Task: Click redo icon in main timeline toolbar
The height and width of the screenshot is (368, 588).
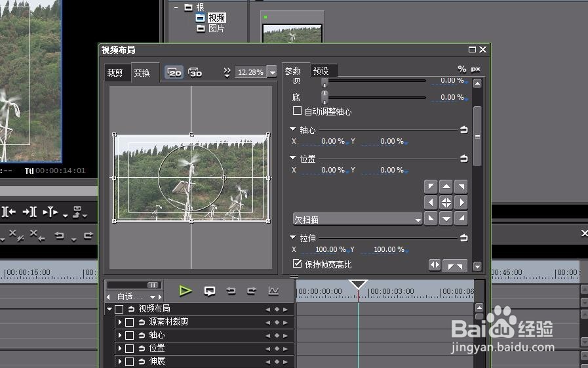Action: pyautogui.click(x=88, y=235)
